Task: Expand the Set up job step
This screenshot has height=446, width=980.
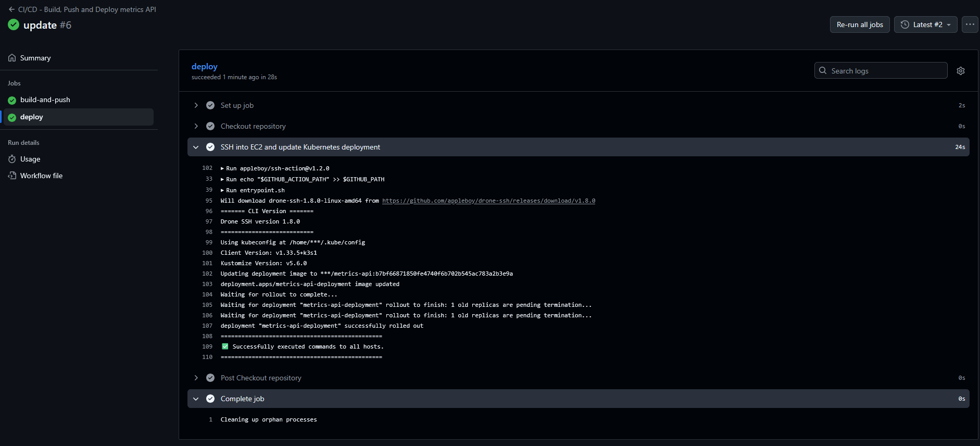Action: (x=196, y=105)
